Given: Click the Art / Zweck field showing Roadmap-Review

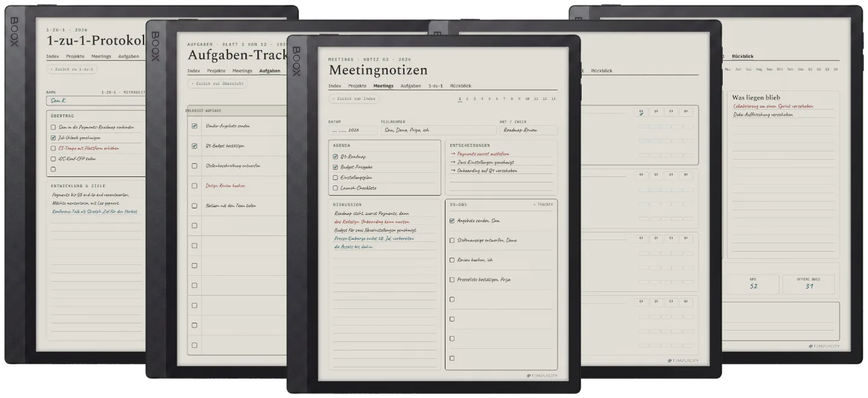Looking at the screenshot, I should (x=528, y=129).
